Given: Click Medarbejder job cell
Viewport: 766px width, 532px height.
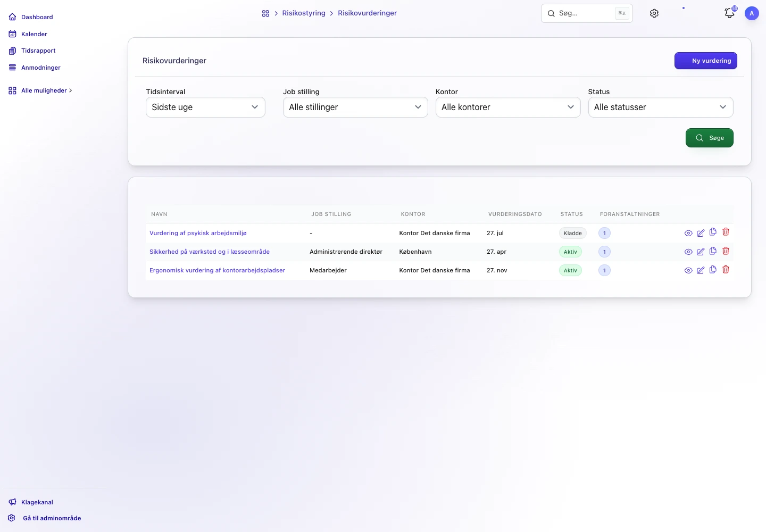Looking at the screenshot, I should tap(328, 270).
